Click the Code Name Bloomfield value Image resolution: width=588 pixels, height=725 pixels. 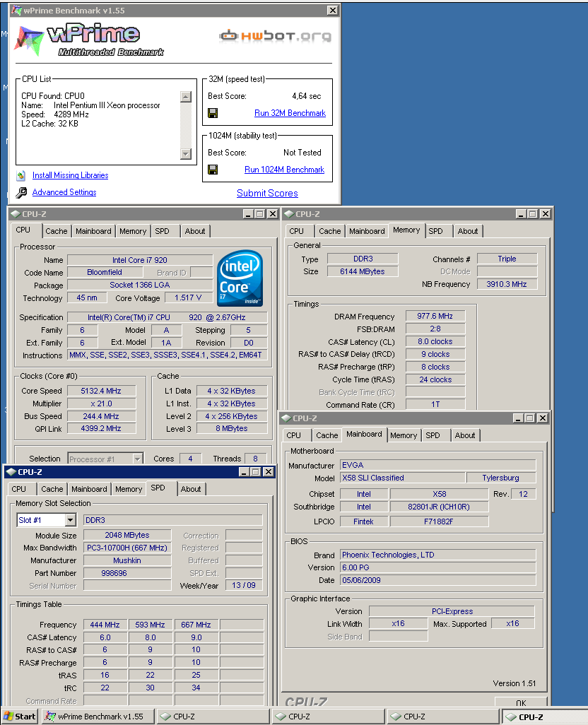[105, 272]
